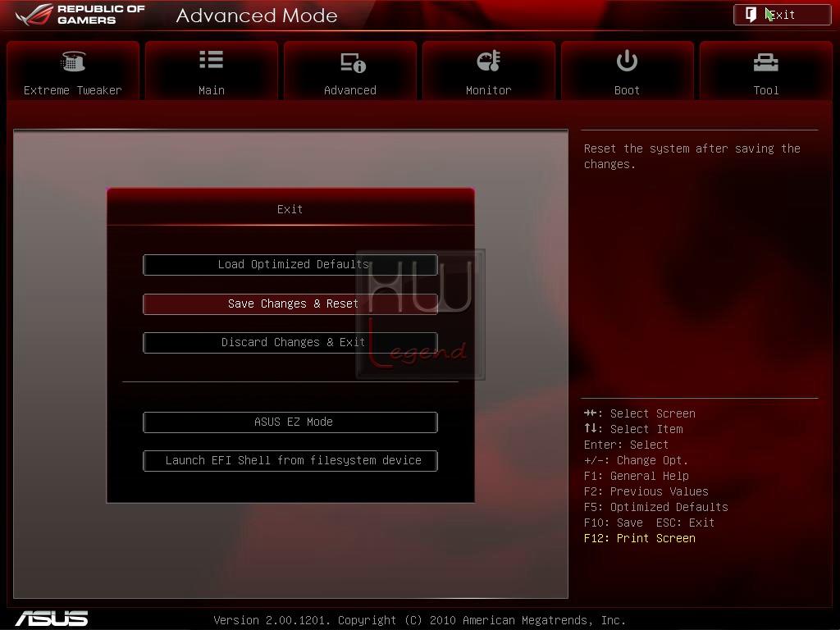Launch EFI Shell from filesystem device

click(x=290, y=461)
